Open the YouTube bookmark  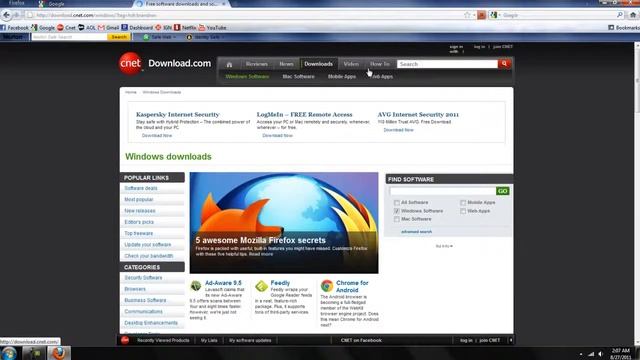click(x=213, y=28)
